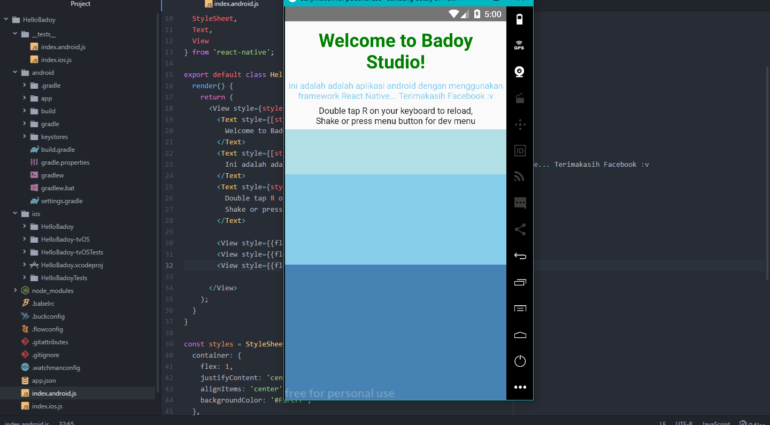Click the Share icon in emulator sidebar
This screenshot has width=770, height=425.
click(x=519, y=229)
